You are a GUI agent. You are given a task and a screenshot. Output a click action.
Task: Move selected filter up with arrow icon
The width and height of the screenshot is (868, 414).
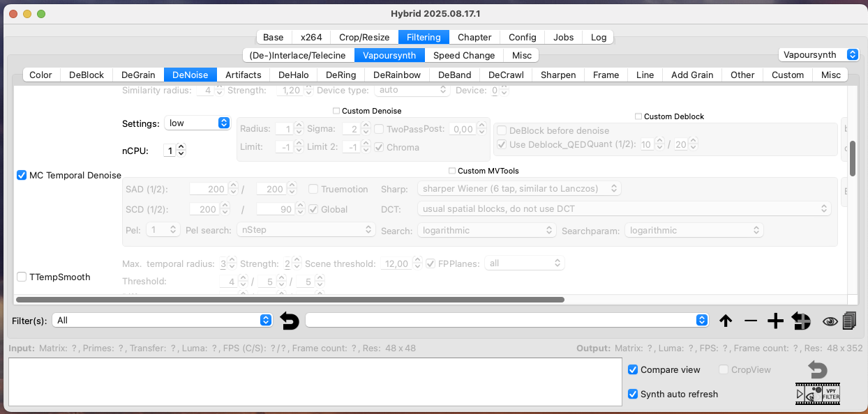(x=726, y=321)
